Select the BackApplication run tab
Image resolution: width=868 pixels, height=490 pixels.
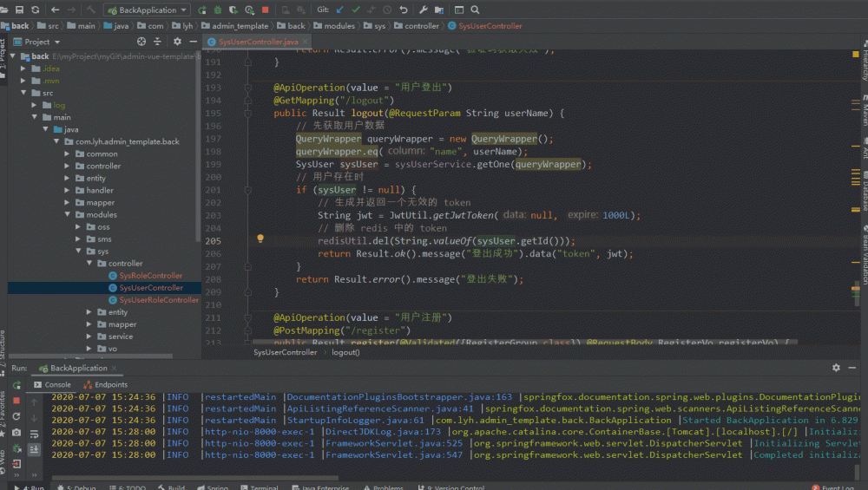click(x=77, y=369)
